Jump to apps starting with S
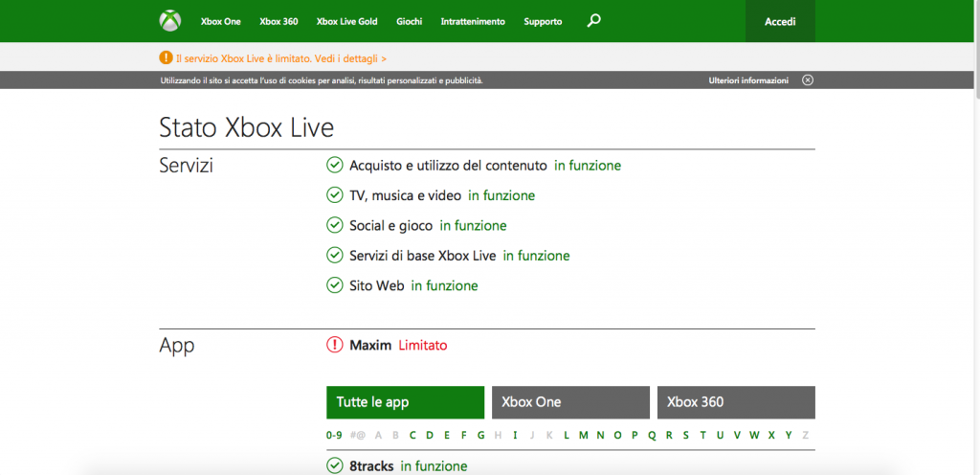 tap(685, 436)
